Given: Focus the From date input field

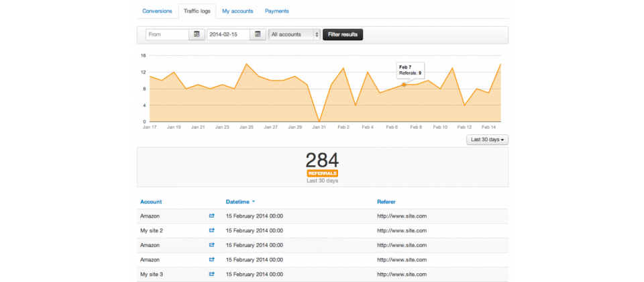Looking at the screenshot, I should click(x=167, y=34).
